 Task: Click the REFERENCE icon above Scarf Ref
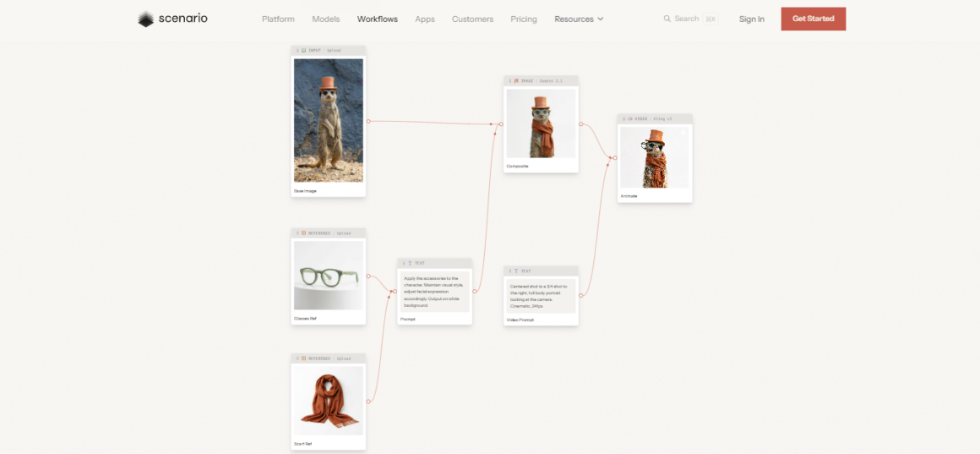(x=304, y=358)
